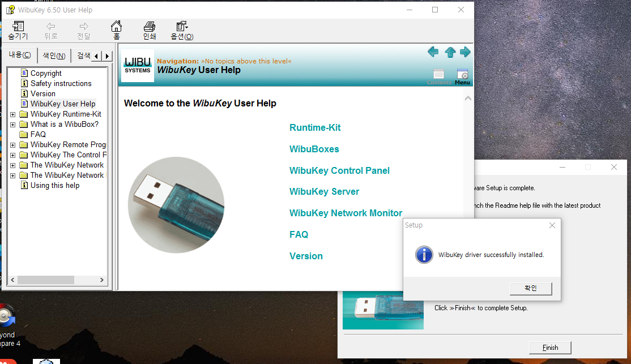Open the Copyright topic
The image size is (631, 364).
[x=46, y=73]
